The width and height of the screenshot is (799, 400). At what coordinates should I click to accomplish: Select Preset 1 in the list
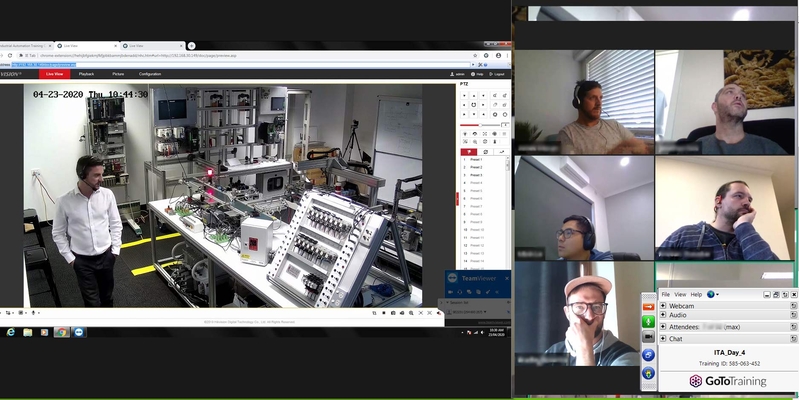(x=483, y=159)
